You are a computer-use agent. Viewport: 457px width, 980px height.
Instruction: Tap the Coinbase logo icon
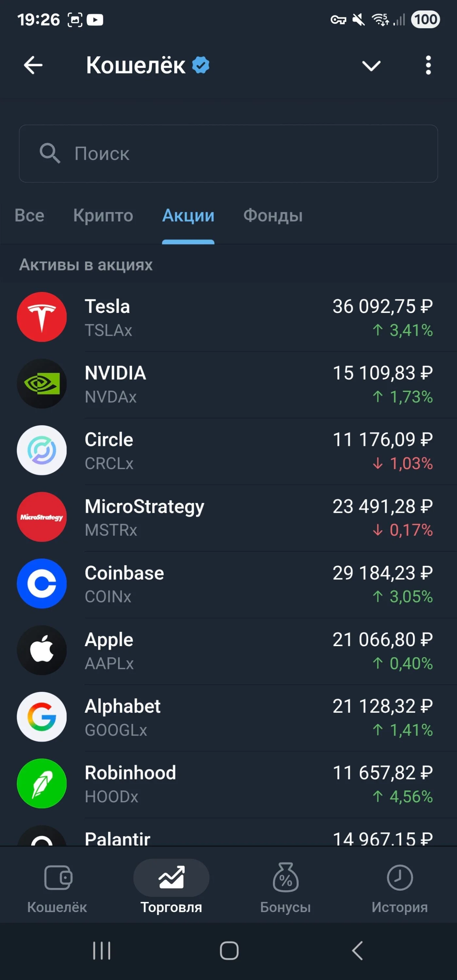[x=42, y=583]
